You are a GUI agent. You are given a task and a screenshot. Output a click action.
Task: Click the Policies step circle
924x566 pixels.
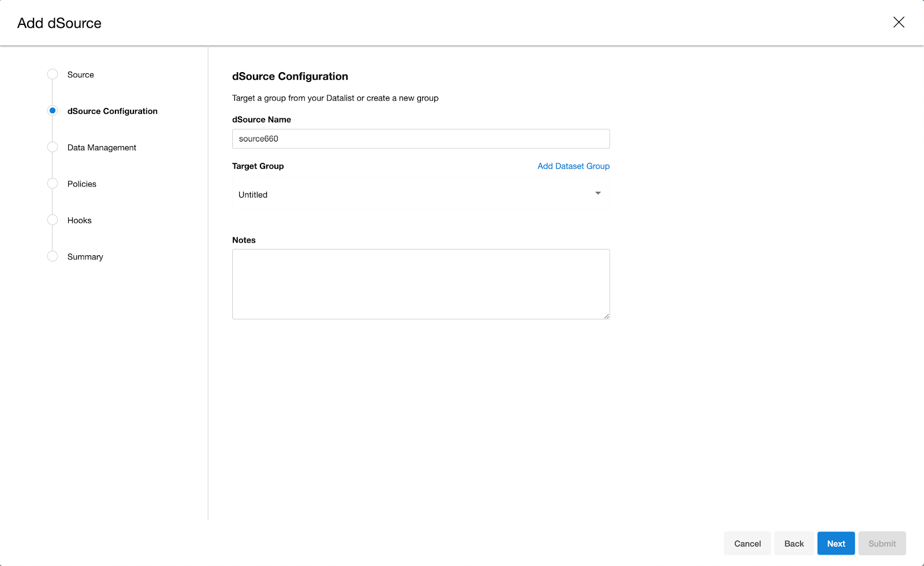pyautogui.click(x=52, y=183)
